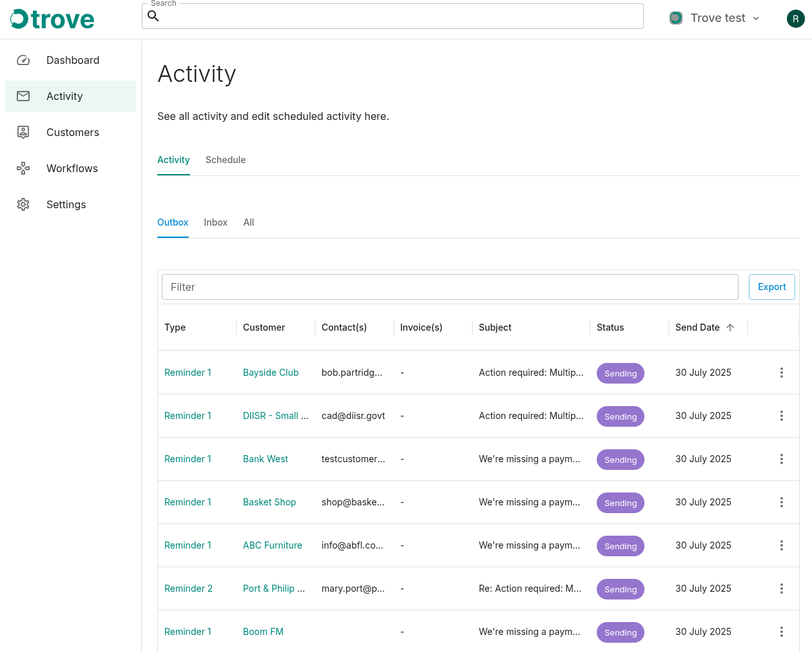Click the Settings gear icon

coord(23,204)
